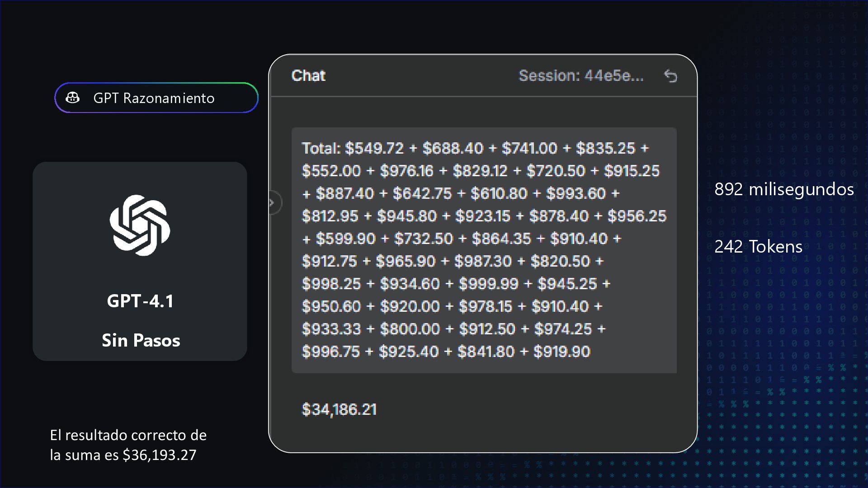868x488 pixels.
Task: Click the $800.00 amount in message
Action: click(410, 329)
